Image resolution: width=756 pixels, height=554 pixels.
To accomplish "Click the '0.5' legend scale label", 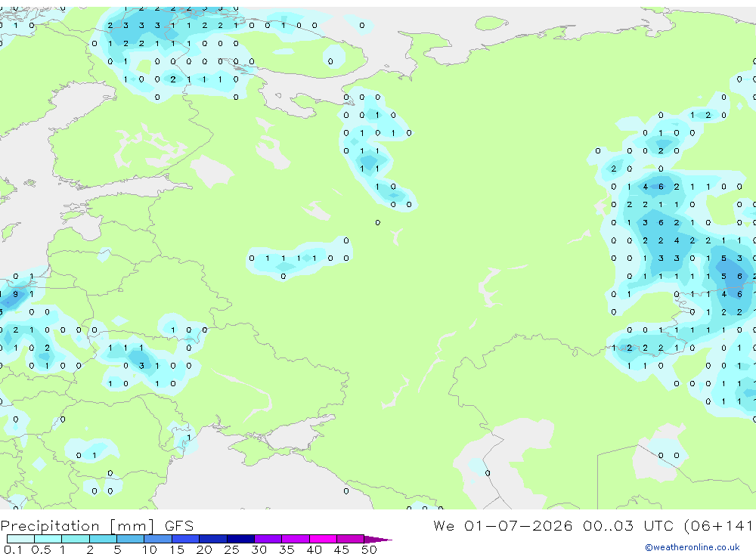I will point(41,549).
